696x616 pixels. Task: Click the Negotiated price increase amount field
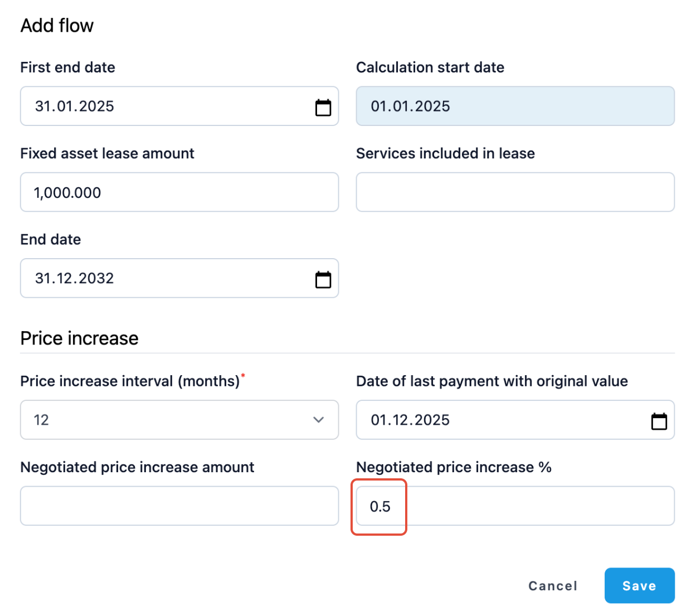pos(179,506)
